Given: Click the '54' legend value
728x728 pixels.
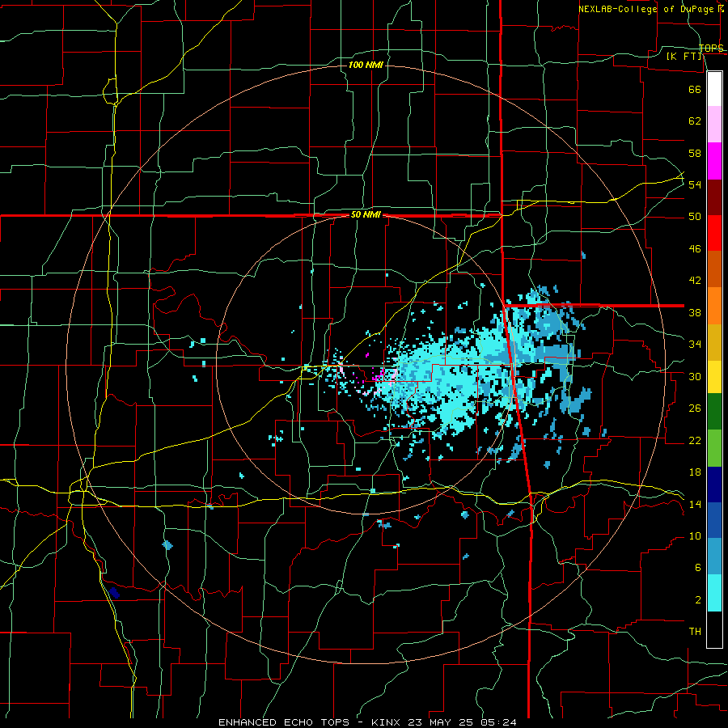Looking at the screenshot, I should [695, 184].
